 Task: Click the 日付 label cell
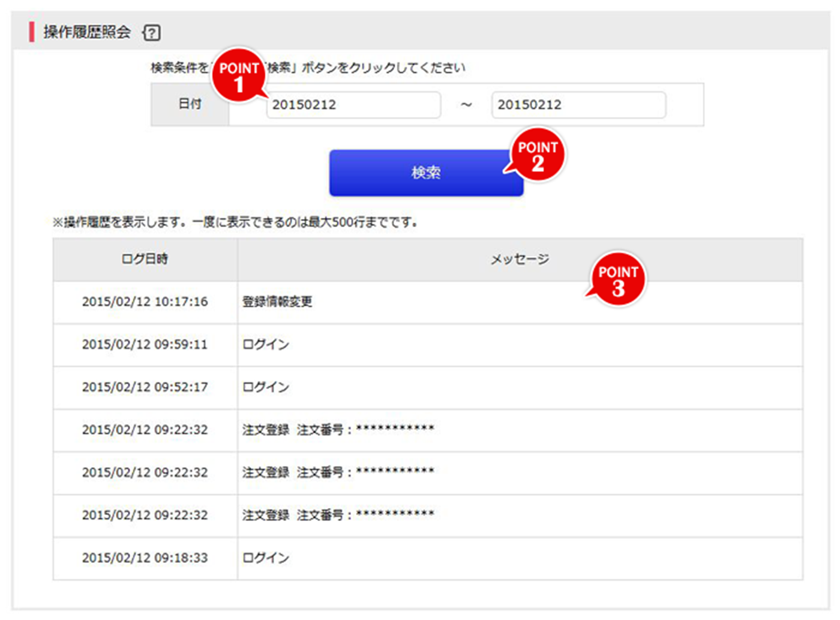[190, 104]
